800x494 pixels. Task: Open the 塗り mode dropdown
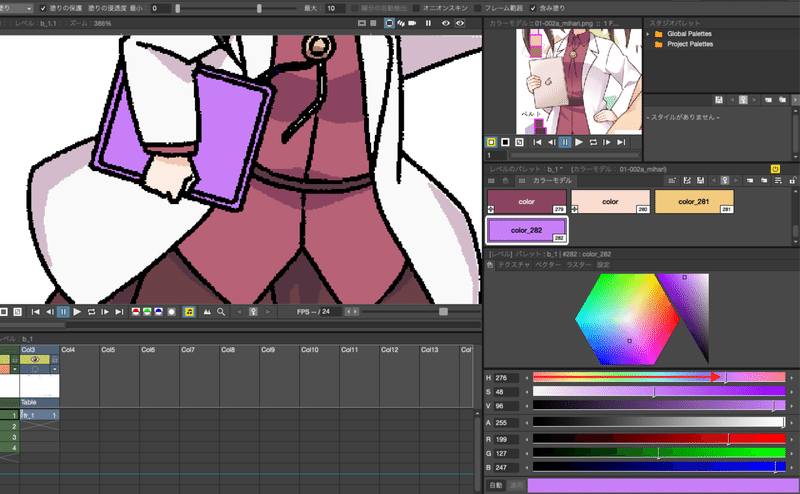(15, 8)
